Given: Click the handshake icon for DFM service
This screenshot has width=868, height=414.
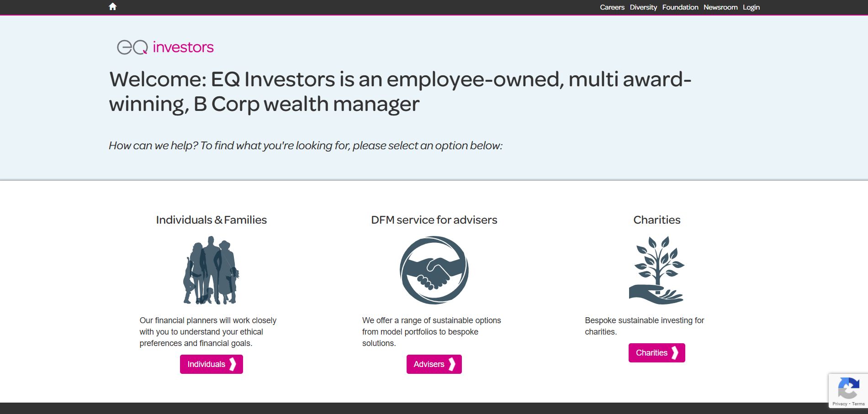Looking at the screenshot, I should coord(434,270).
